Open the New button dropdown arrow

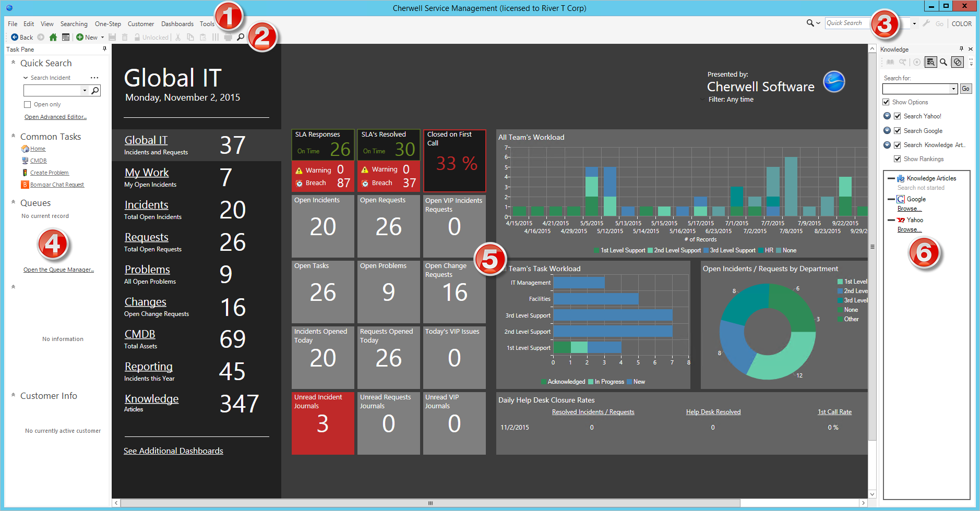tap(102, 38)
